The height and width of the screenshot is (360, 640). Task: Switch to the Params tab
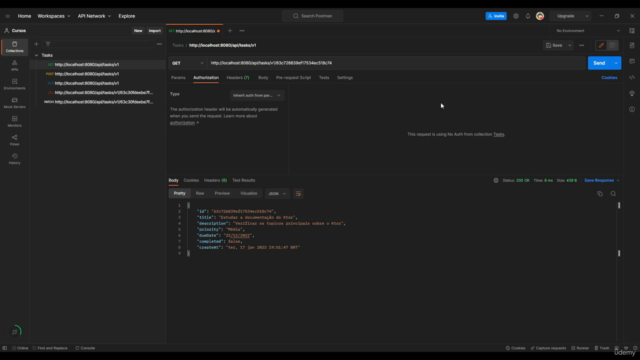point(178,78)
